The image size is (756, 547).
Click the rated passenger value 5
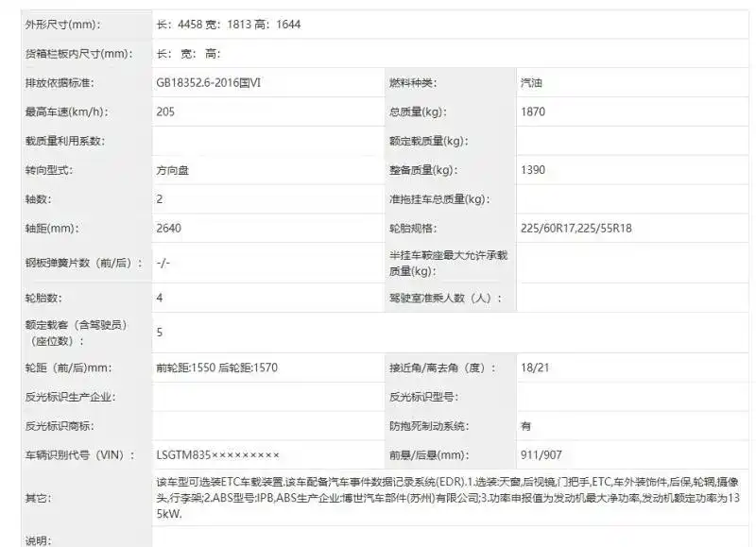[160, 333]
